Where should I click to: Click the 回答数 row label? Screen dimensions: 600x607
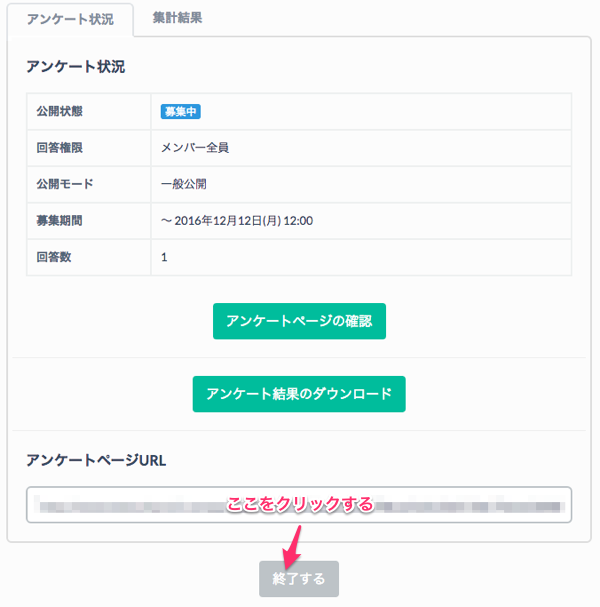click(53, 257)
